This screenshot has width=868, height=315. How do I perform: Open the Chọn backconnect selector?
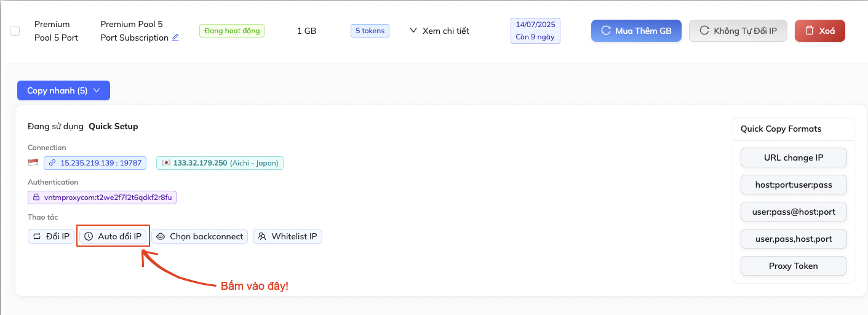[200, 236]
